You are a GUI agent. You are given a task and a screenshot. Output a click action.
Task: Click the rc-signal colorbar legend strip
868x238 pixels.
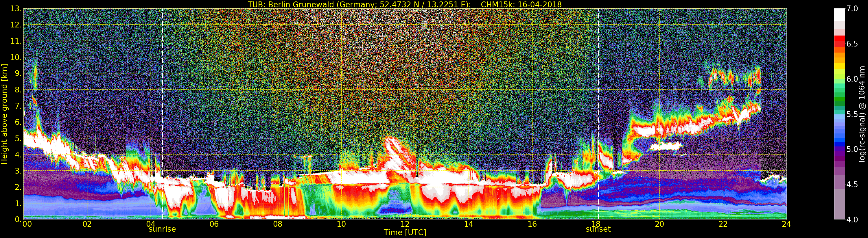839,114
